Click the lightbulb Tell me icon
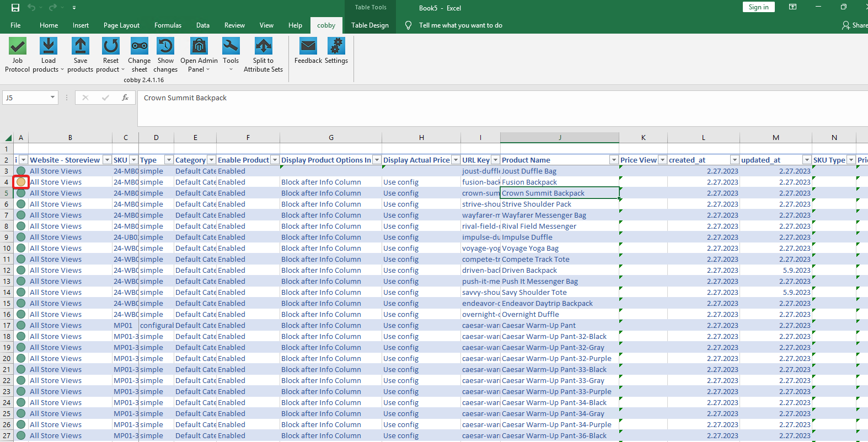868x442 pixels. pyautogui.click(x=408, y=25)
